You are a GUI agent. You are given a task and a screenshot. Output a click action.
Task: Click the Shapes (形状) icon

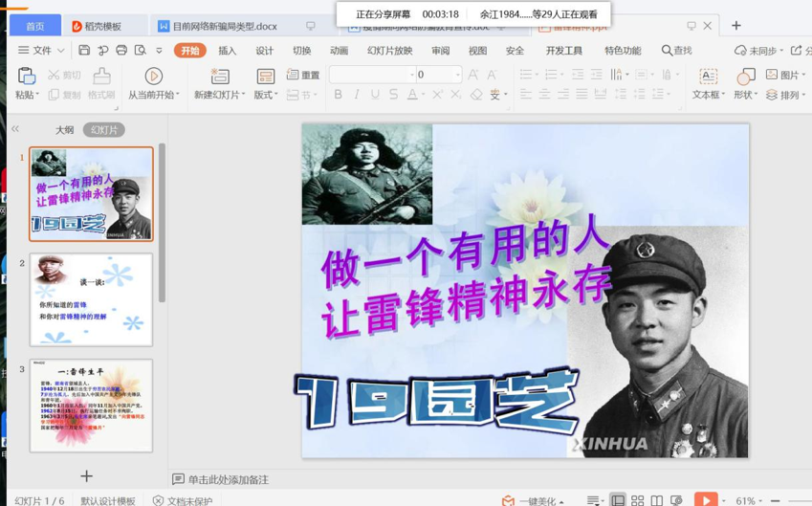coord(746,77)
